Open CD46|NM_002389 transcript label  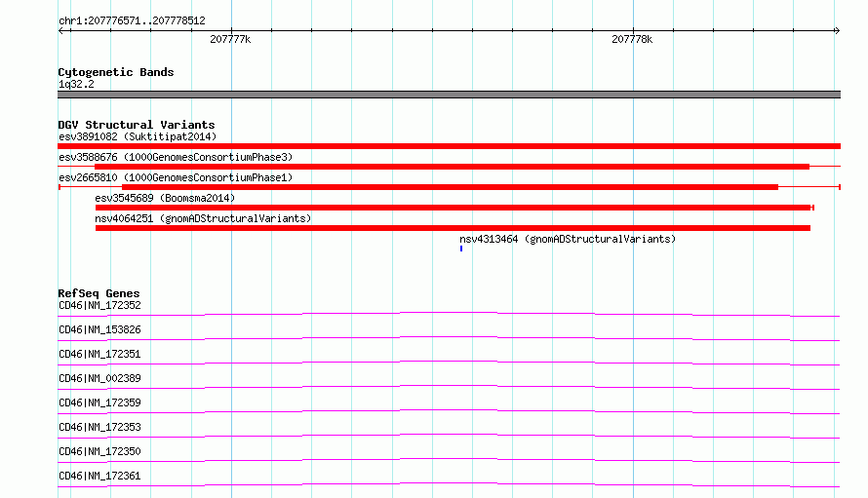click(99, 378)
